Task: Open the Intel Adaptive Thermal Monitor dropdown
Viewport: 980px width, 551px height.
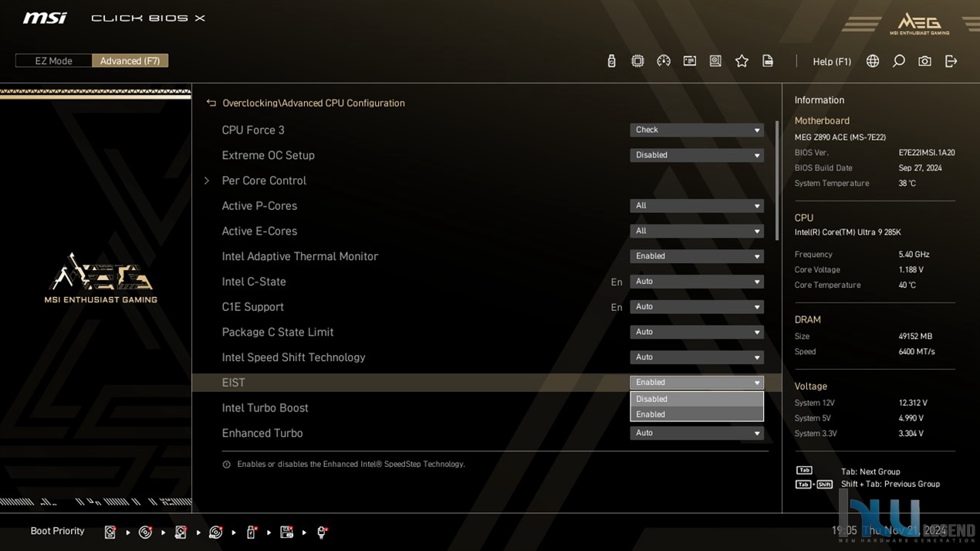Action: [697, 256]
